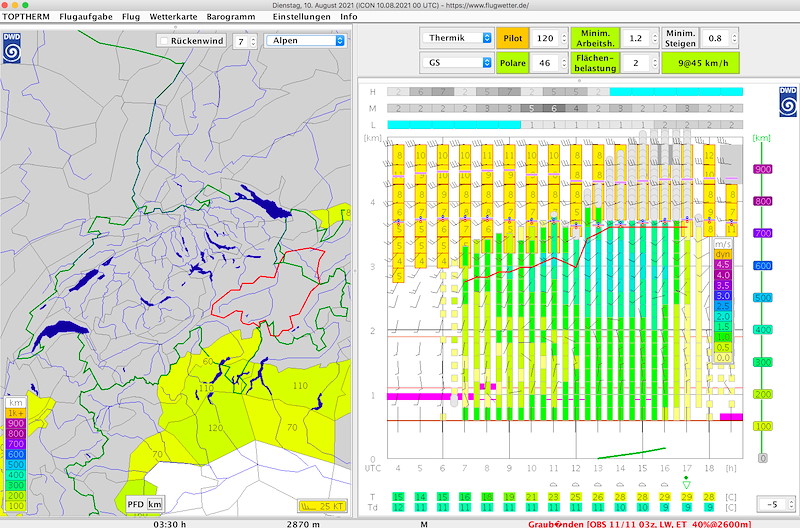Click the Pilot weight field showing 120
The width and height of the screenshot is (800, 528).
click(545, 38)
